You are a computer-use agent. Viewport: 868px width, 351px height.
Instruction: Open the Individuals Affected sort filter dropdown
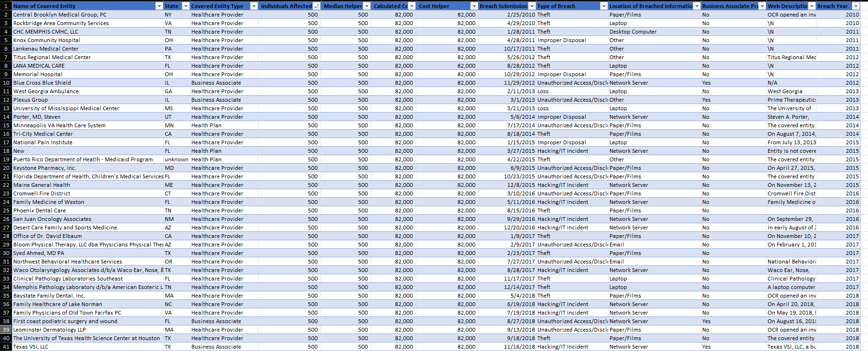[316, 6]
